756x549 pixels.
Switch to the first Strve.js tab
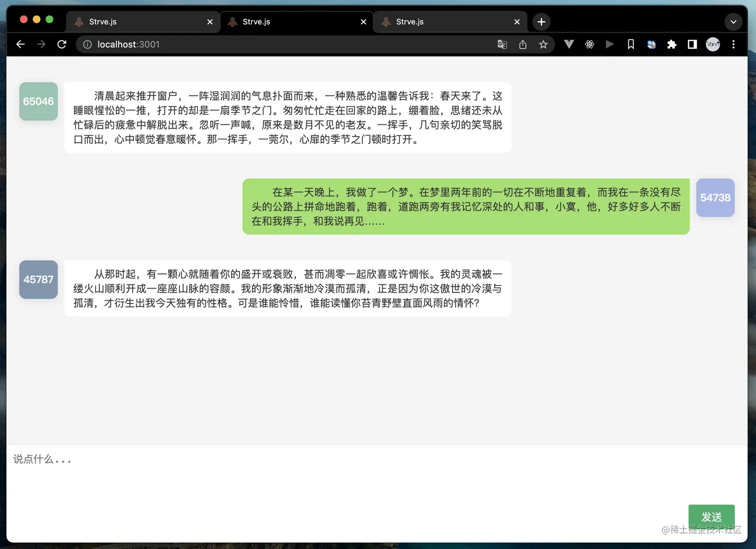[x=143, y=22]
